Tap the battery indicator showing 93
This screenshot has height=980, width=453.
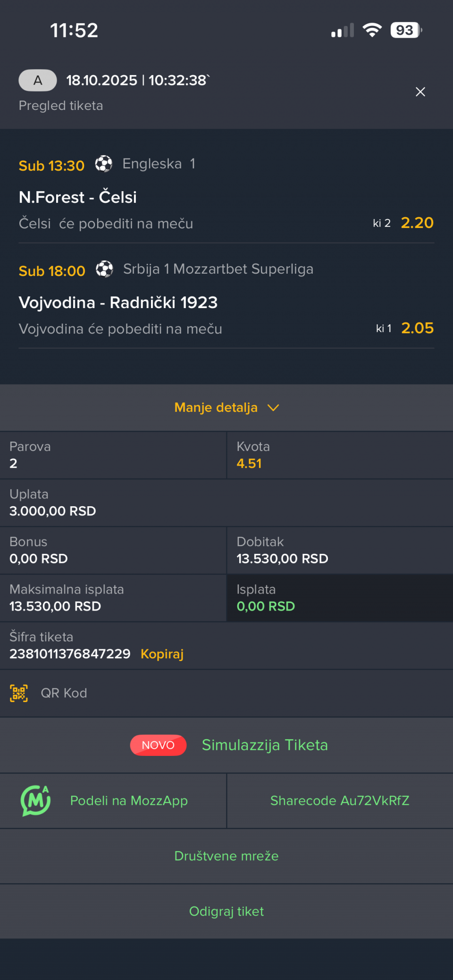(406, 30)
